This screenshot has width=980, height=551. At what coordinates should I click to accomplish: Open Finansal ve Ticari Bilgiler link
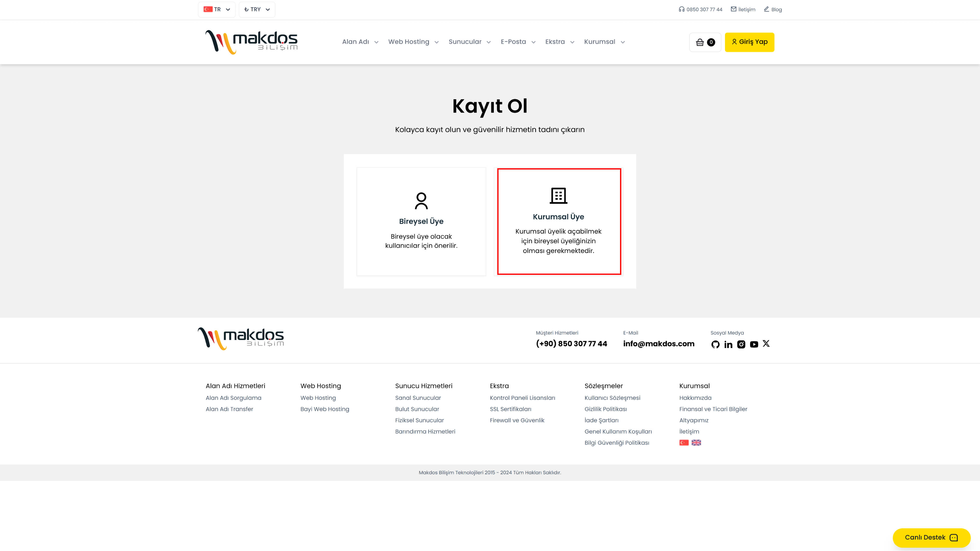(x=713, y=409)
